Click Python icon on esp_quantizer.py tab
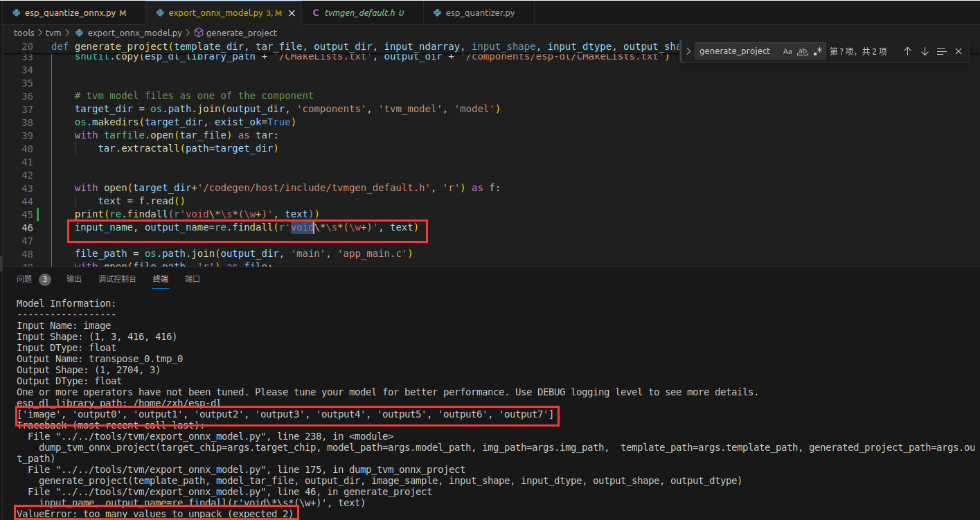The image size is (980, 520). coord(438,12)
